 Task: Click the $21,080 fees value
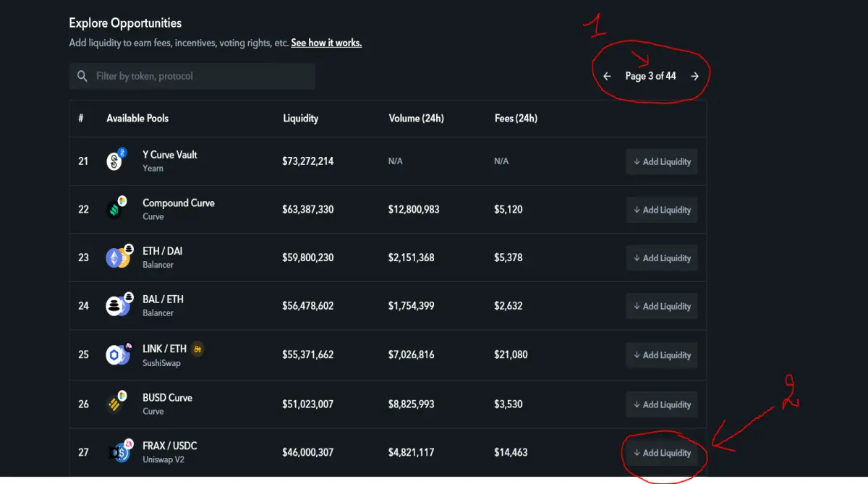(x=511, y=354)
